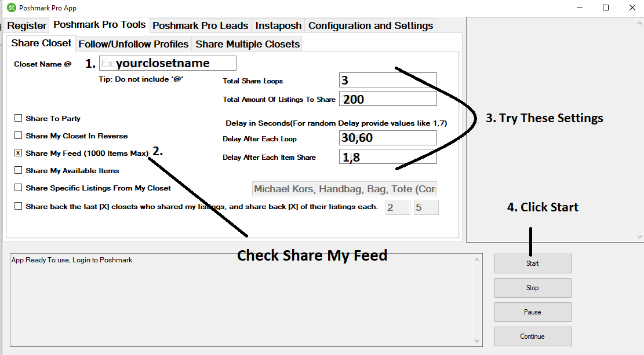Click the 'App Ready To use, Login to Poshmark' text
The image size is (644, 355).
point(72,260)
